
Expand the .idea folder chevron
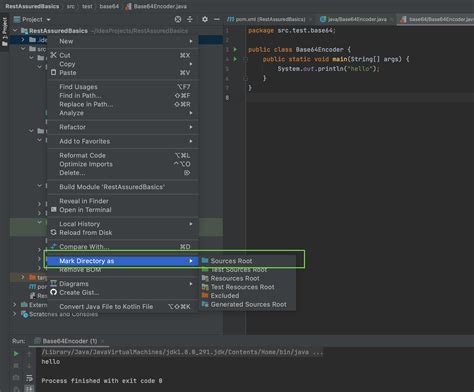click(x=23, y=40)
